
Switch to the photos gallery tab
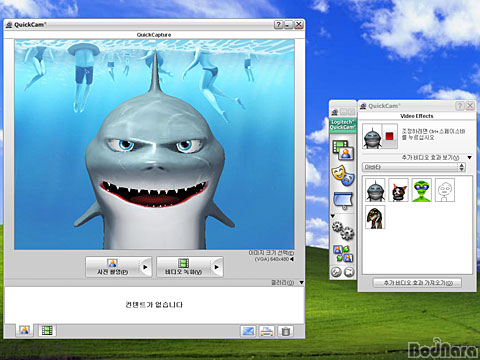click(24, 330)
